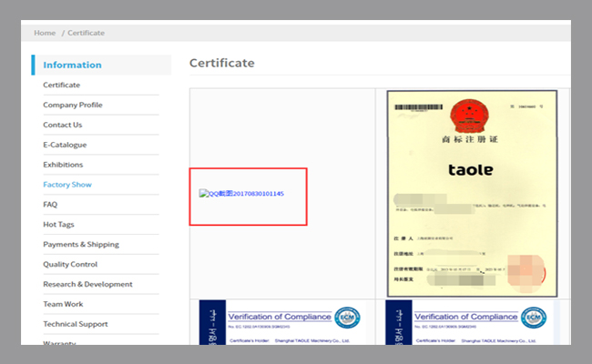This screenshot has height=364, width=592.
Task: Click Certificate in the breadcrumb trail
Action: tap(86, 33)
